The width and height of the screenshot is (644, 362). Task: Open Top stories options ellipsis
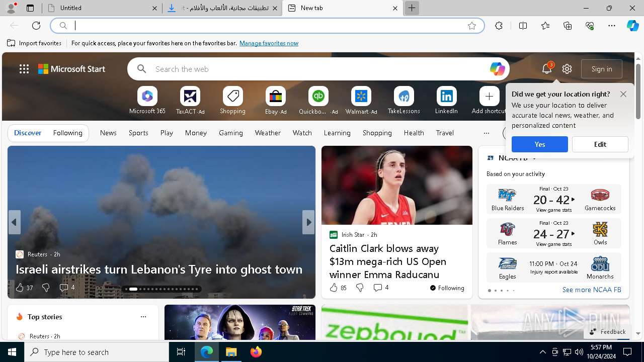pos(143,317)
